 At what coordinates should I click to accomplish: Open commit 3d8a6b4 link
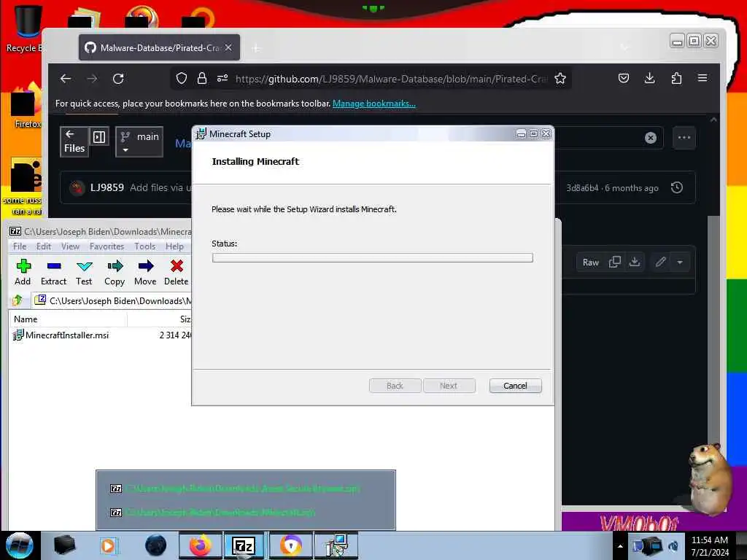pyautogui.click(x=582, y=188)
